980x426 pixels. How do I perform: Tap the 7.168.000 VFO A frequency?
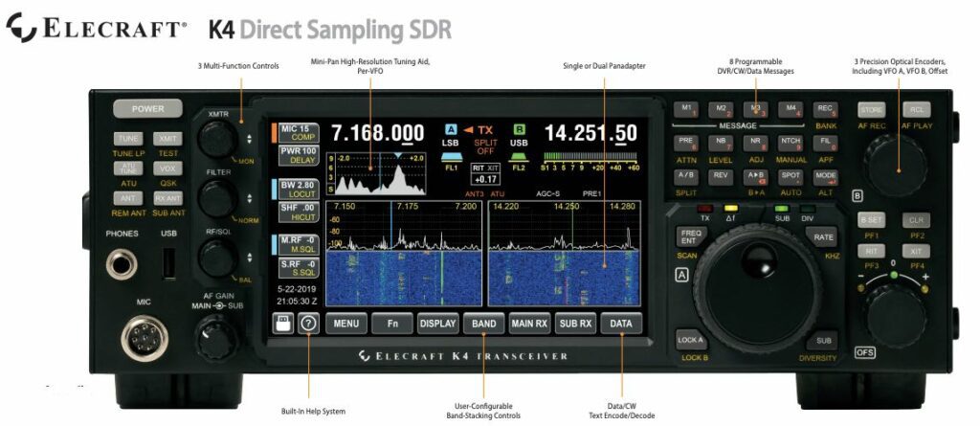pyautogui.click(x=377, y=133)
